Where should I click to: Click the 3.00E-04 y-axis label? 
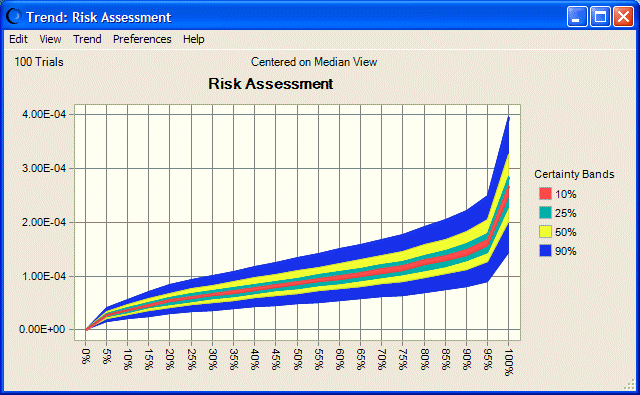44,168
